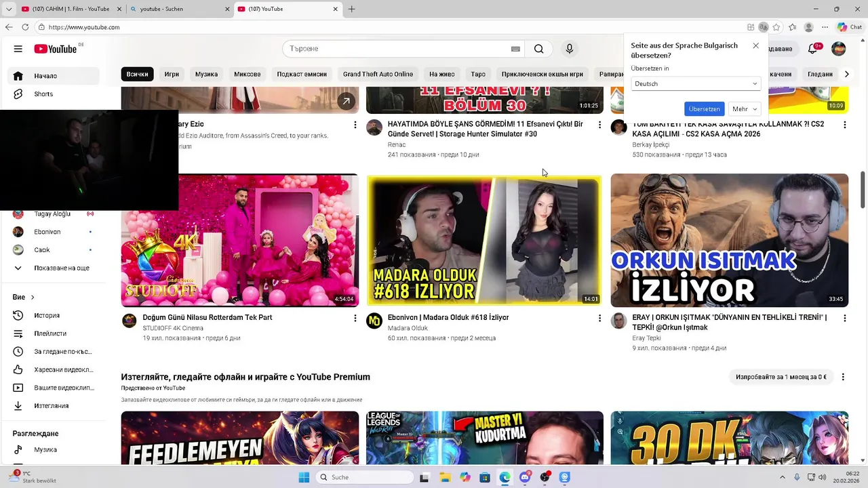Open Copilot Chat in Edge
The width and height of the screenshot is (868, 488).
pos(849,27)
